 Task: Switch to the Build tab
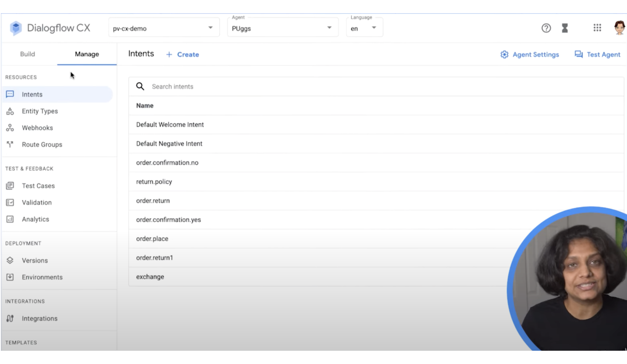pos(28,54)
